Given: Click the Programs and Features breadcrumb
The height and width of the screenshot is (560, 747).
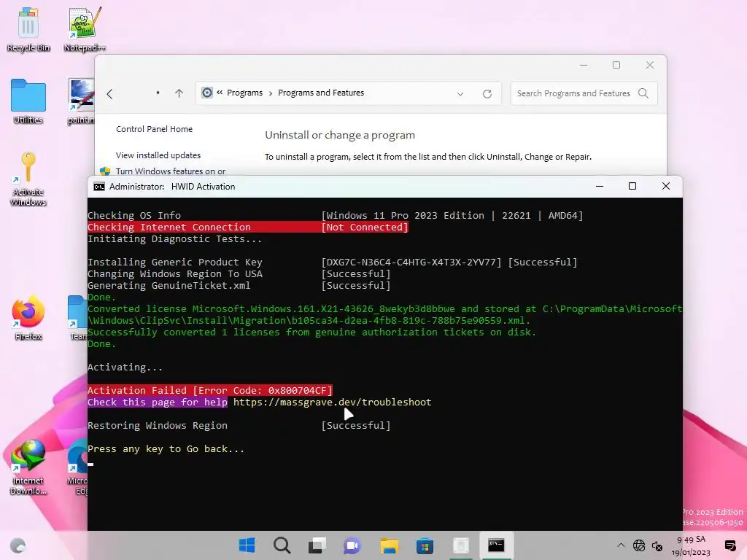Looking at the screenshot, I should pos(321,93).
